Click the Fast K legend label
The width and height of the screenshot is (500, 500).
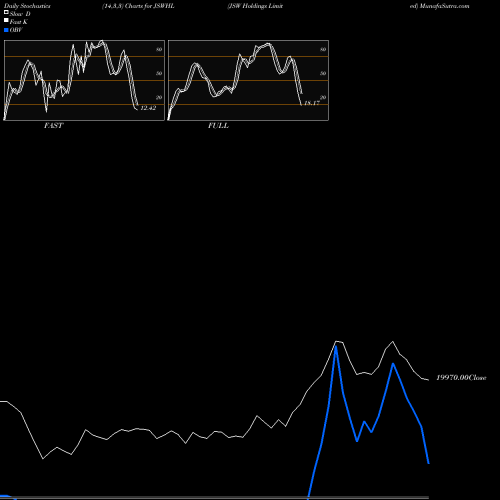click(x=19, y=22)
